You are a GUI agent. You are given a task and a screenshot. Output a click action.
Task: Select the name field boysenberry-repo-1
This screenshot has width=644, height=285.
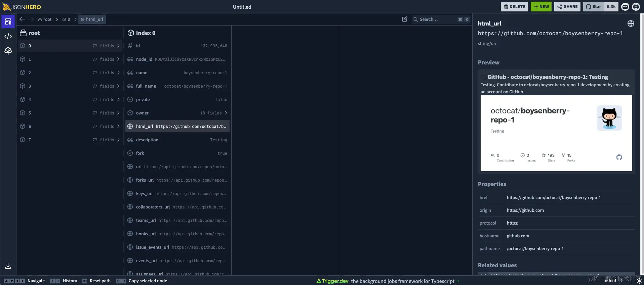point(177,73)
